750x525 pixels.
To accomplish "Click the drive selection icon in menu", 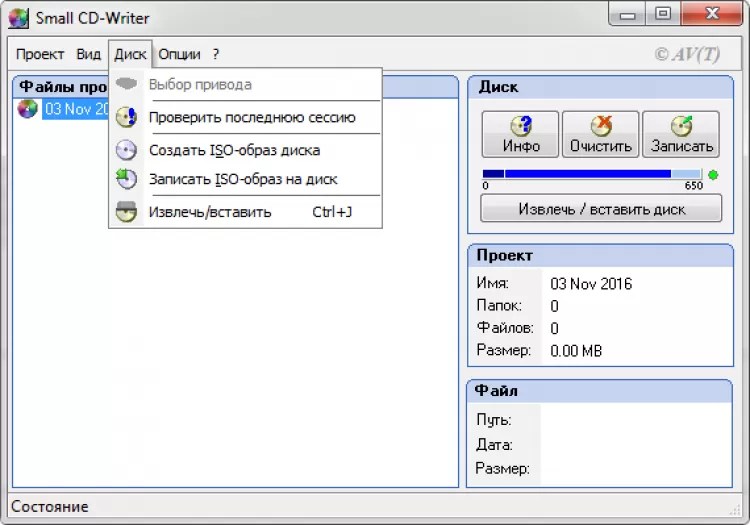I will pyautogui.click(x=127, y=84).
